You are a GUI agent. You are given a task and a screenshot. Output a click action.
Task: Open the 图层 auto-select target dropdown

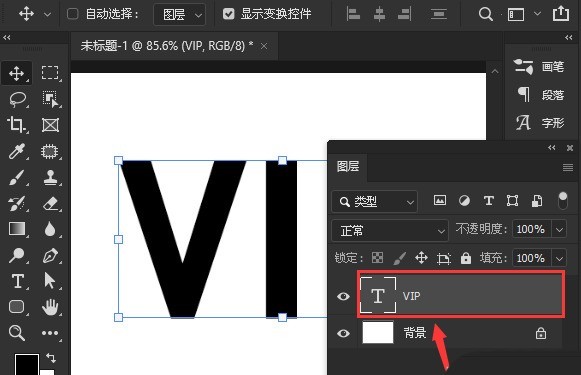[x=179, y=14]
